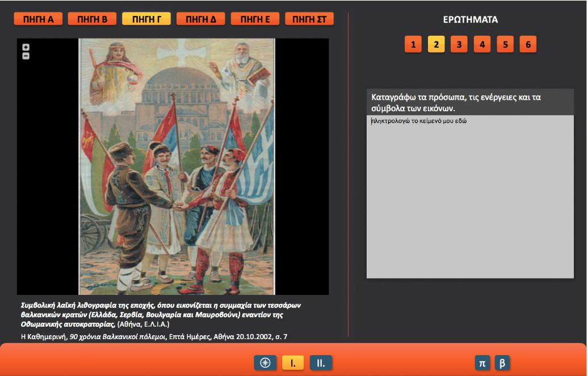The height and width of the screenshot is (376, 588).
Task: Select question 2 button
Action: (436, 45)
